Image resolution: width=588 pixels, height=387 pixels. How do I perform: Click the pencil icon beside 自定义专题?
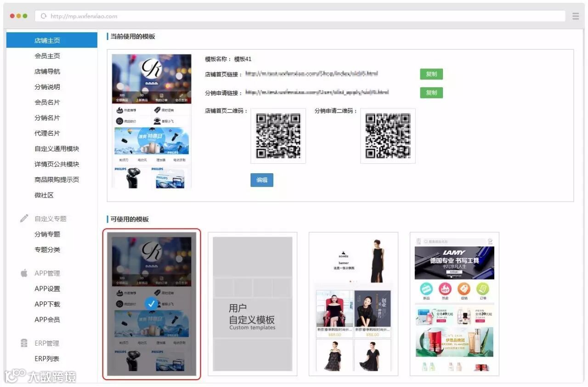click(x=24, y=218)
